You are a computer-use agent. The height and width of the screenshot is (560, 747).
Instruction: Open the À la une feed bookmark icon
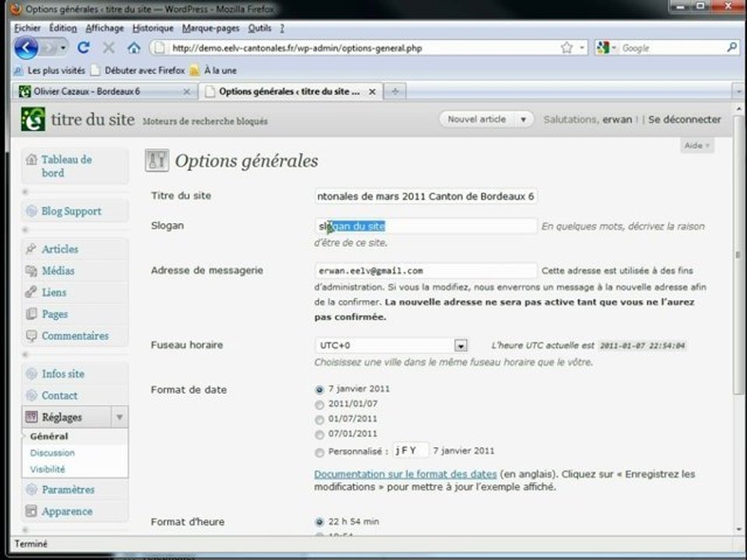point(195,71)
